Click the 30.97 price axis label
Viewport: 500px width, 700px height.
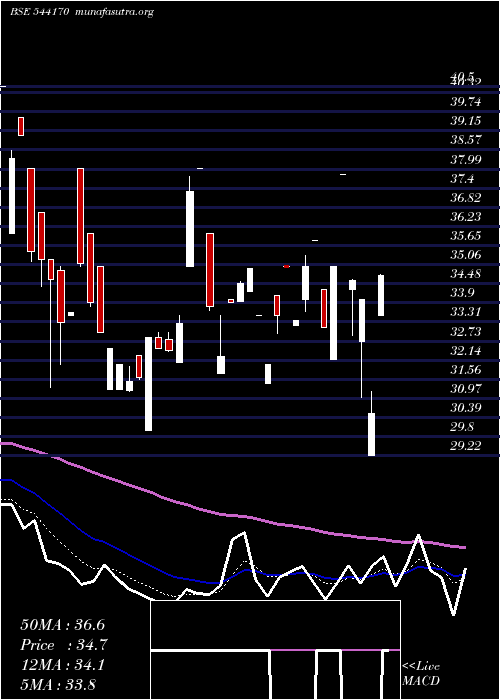(466, 388)
